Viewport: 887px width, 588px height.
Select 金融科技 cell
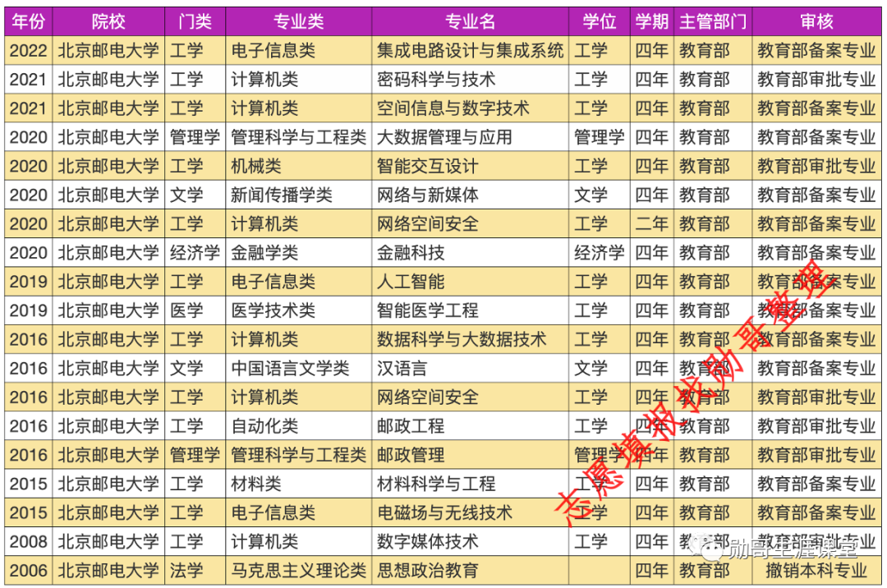pos(470,253)
